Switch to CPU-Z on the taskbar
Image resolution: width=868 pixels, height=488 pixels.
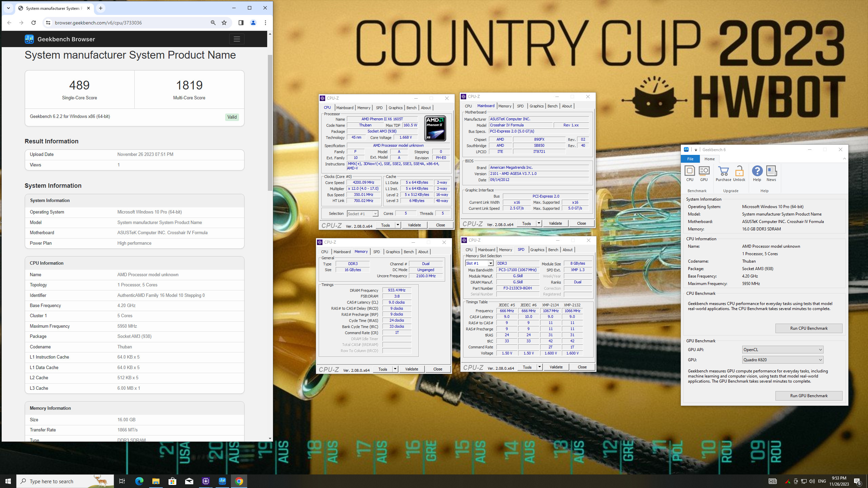click(x=206, y=481)
